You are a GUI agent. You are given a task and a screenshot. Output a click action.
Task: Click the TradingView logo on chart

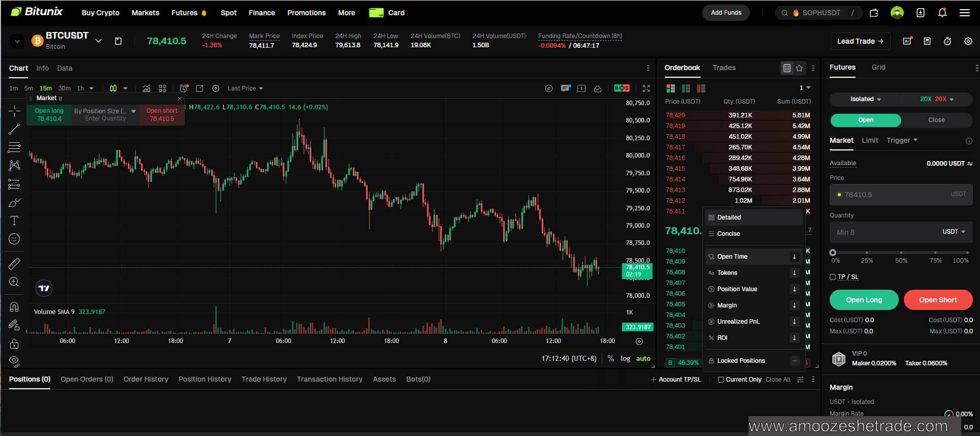[44, 288]
